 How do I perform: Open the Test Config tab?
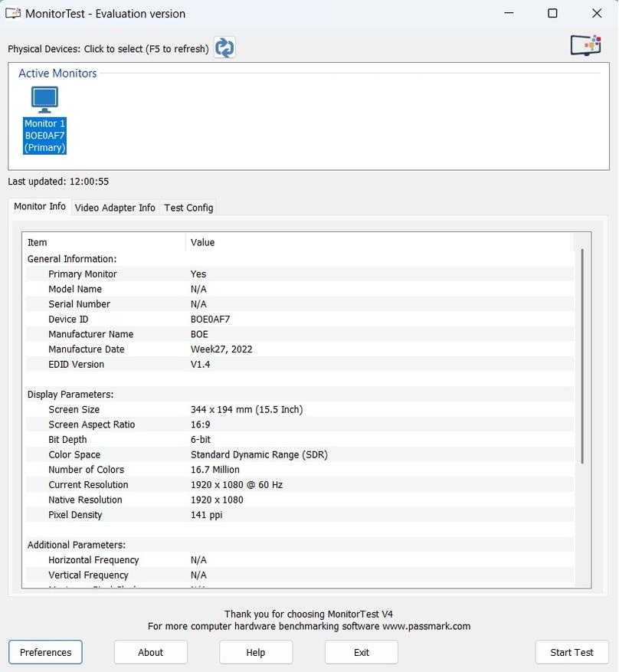188,208
